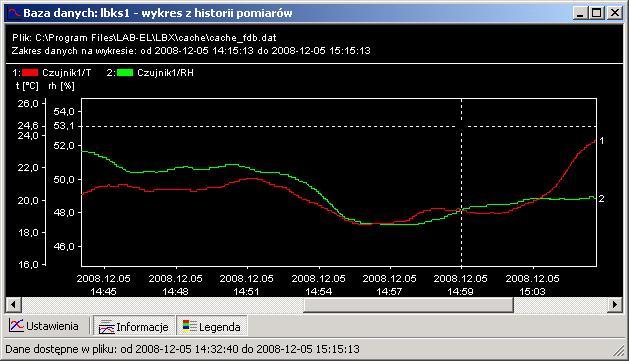Click the left arrow of the horizontal scrollbar
This screenshot has height=361, width=629.
pyautogui.click(x=13, y=305)
